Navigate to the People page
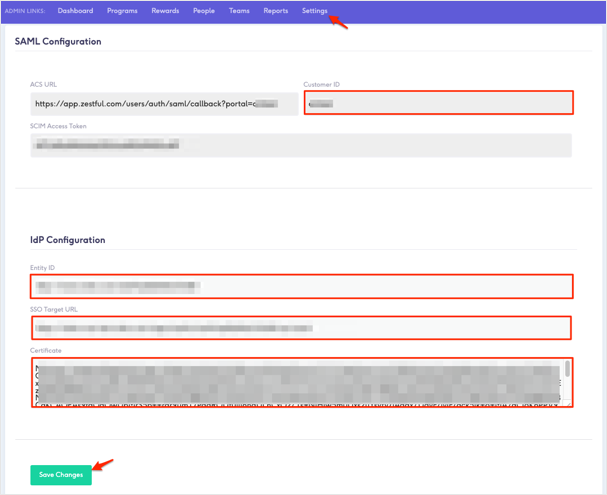 (203, 11)
